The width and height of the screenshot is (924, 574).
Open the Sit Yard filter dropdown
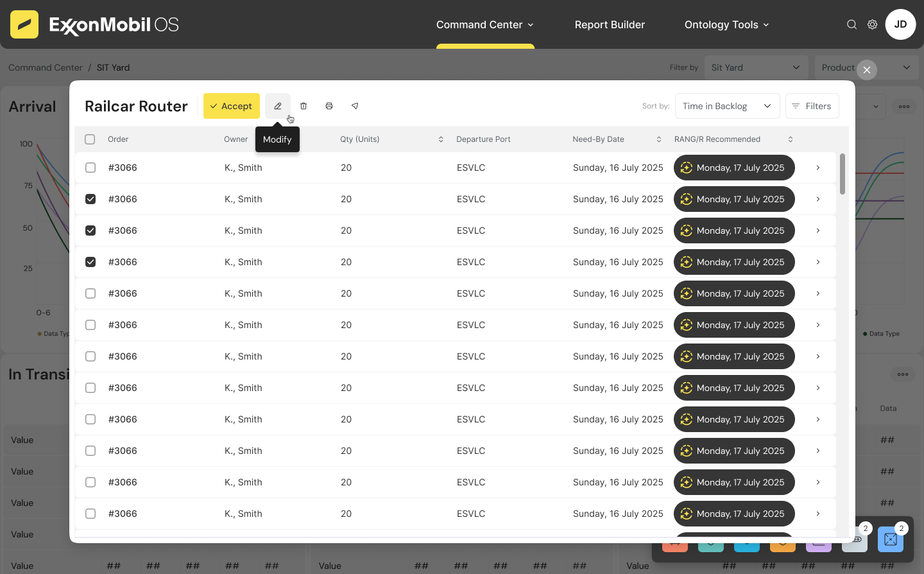pos(756,67)
